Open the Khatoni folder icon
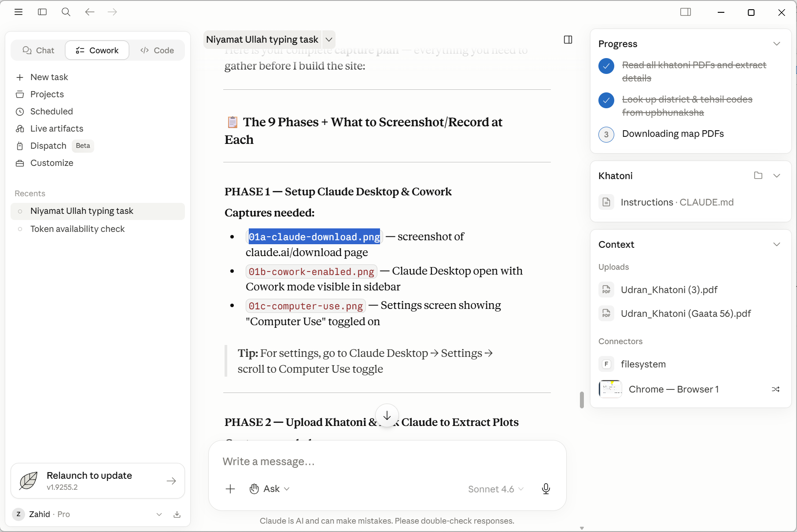 pyautogui.click(x=758, y=176)
